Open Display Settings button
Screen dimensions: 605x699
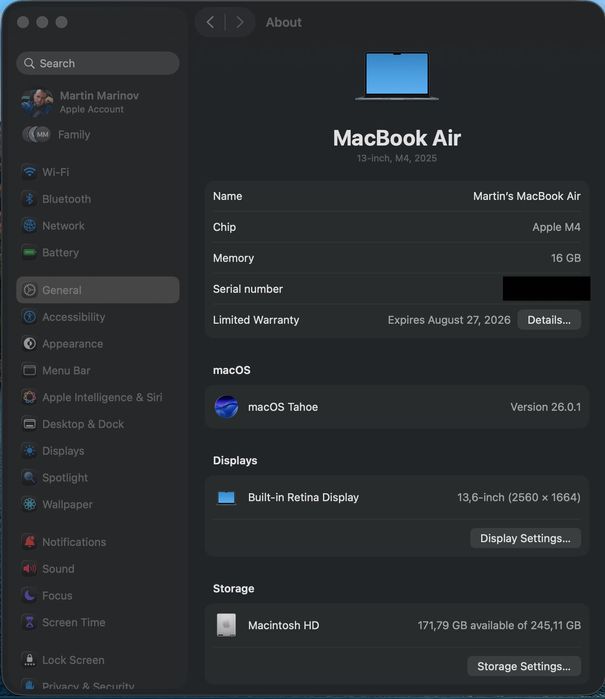point(525,539)
